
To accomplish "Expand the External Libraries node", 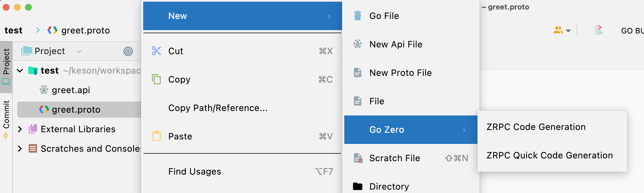I will pos(20,129).
